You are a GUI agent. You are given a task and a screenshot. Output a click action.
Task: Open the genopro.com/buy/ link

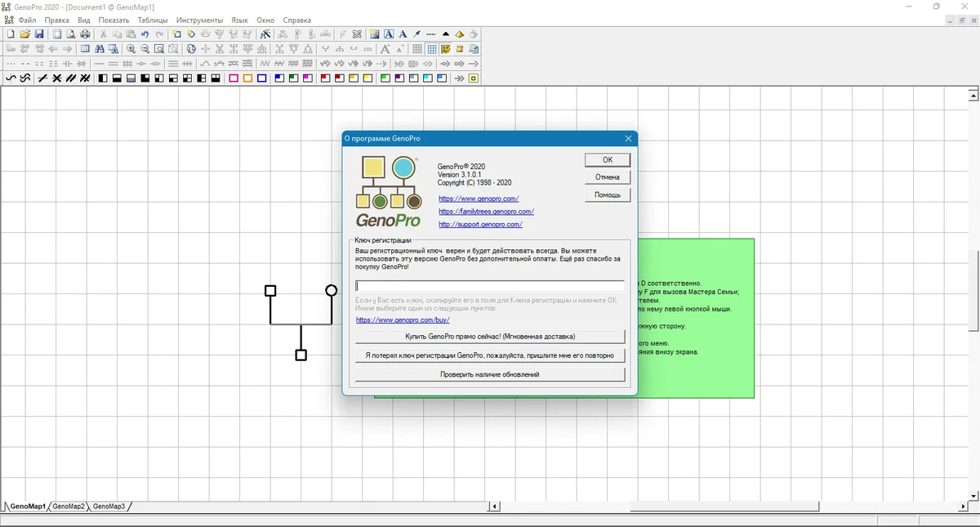click(403, 320)
